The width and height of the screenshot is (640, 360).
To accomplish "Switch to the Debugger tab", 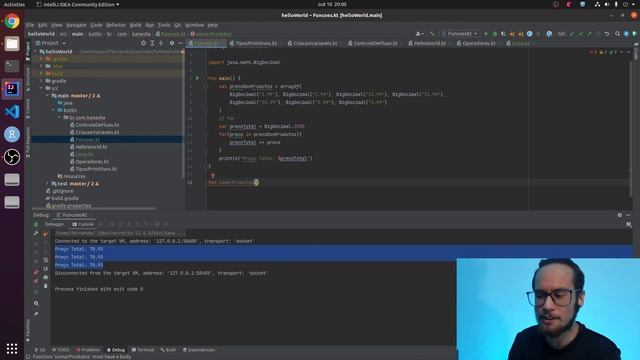I will (54, 224).
